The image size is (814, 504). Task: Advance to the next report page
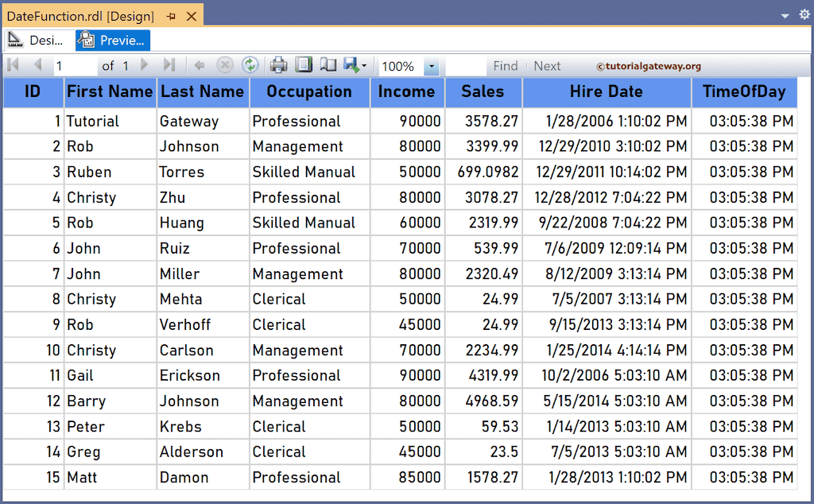(143, 66)
